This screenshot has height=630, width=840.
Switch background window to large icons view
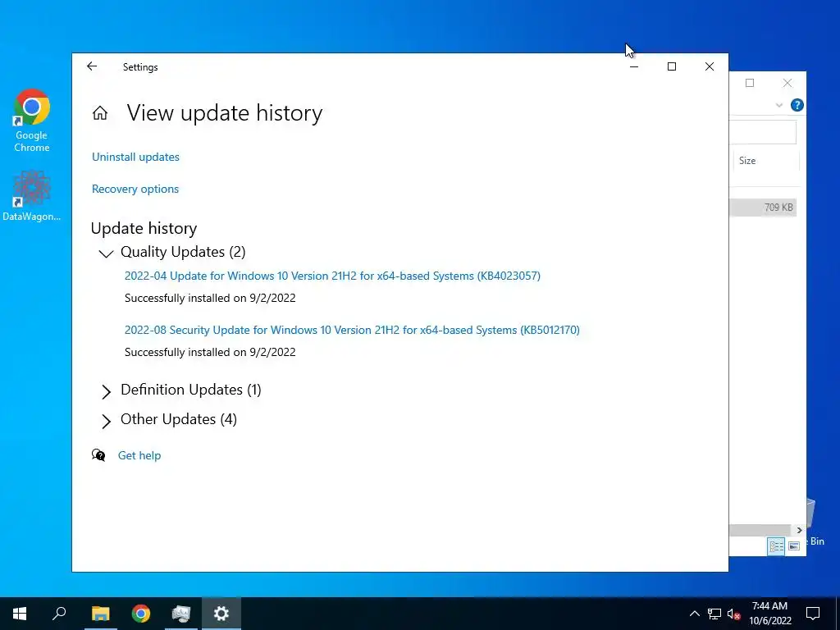click(794, 546)
